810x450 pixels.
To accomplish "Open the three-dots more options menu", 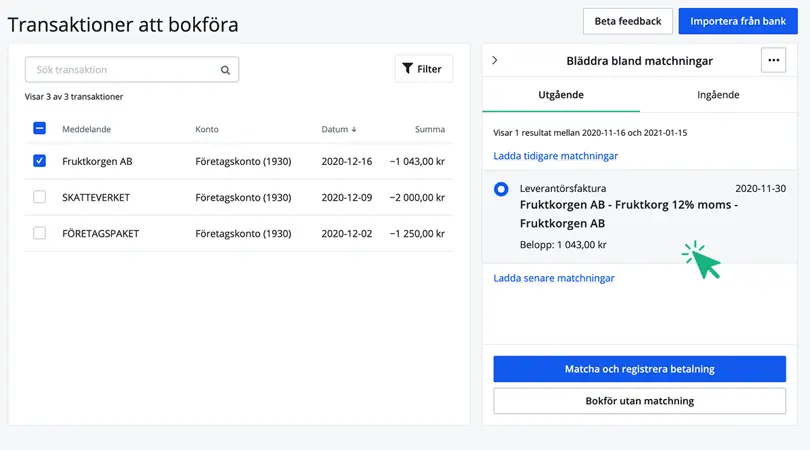I will pos(773,61).
